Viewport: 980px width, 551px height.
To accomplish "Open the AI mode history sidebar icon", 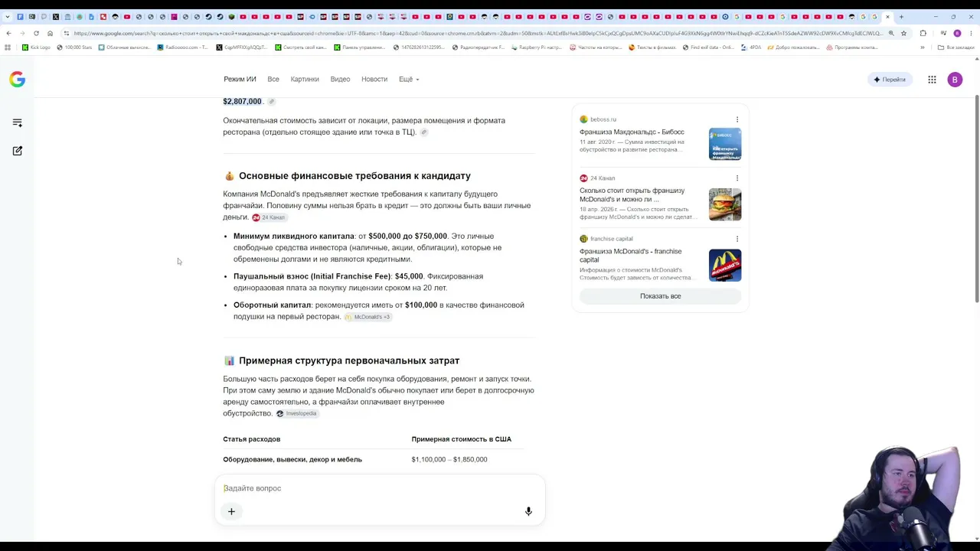I will [17, 122].
